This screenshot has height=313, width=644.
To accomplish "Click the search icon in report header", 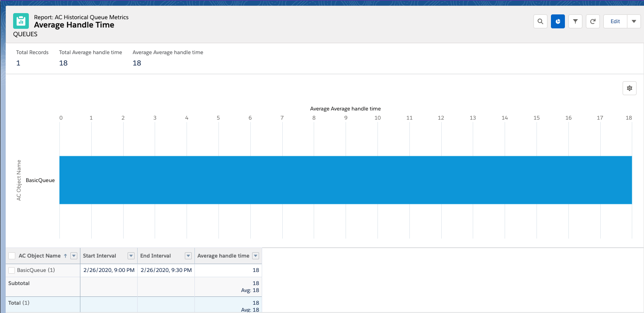I will 540,21.
